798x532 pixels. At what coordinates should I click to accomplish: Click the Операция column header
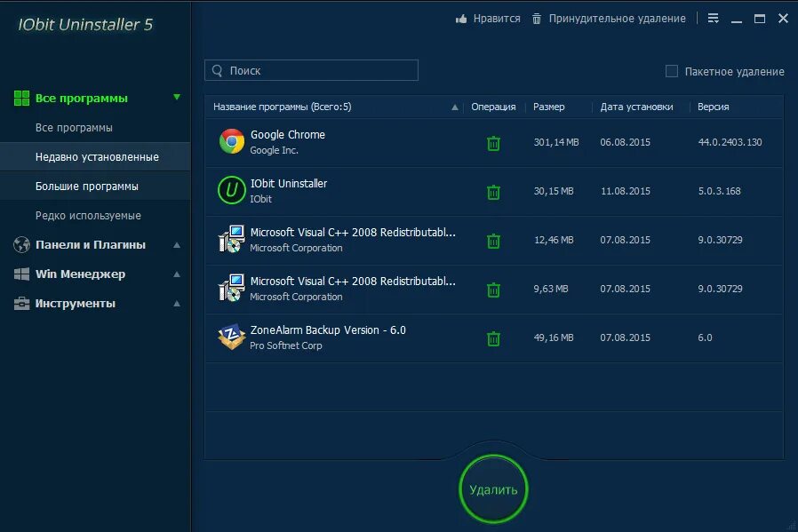coord(493,107)
